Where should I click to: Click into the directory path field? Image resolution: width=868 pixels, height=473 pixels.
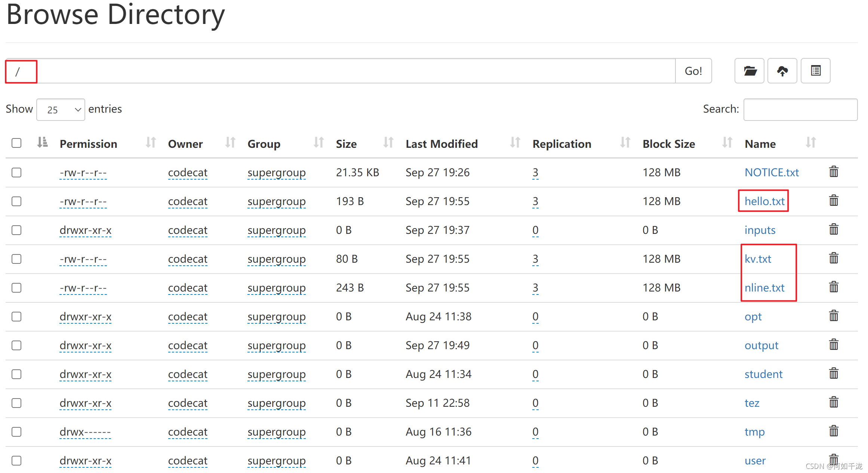coord(341,71)
